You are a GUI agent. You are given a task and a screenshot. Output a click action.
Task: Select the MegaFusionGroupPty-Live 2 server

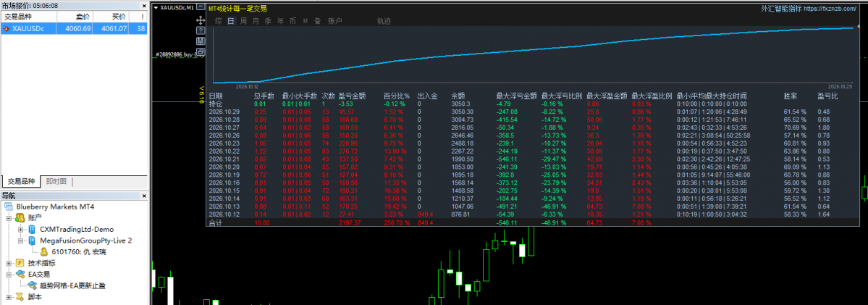click(86, 241)
